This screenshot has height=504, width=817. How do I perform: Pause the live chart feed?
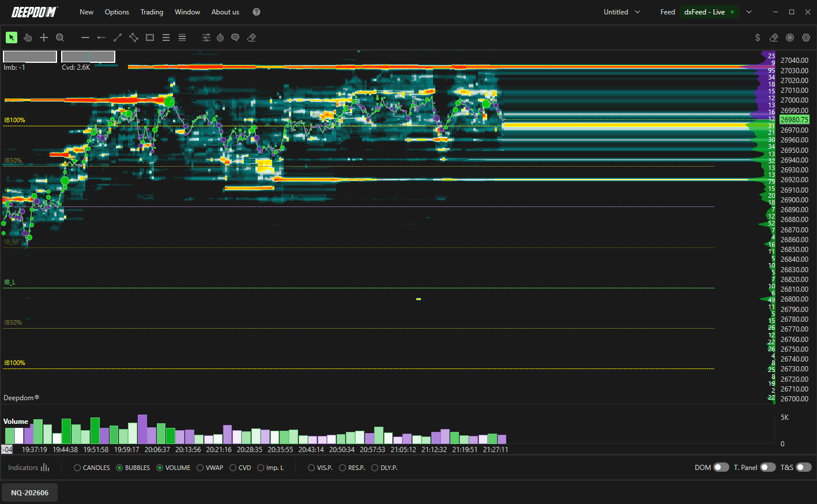coord(790,37)
